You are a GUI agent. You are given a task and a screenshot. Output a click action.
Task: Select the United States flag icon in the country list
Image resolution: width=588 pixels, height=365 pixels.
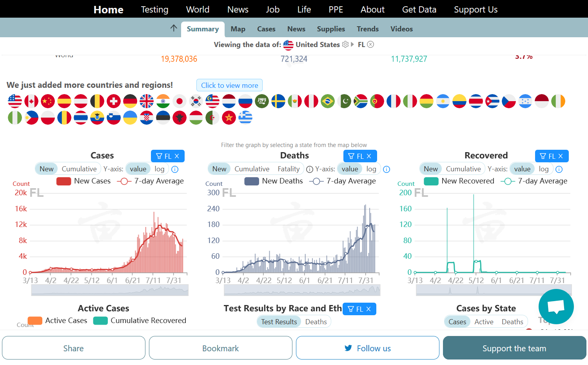pos(15,101)
